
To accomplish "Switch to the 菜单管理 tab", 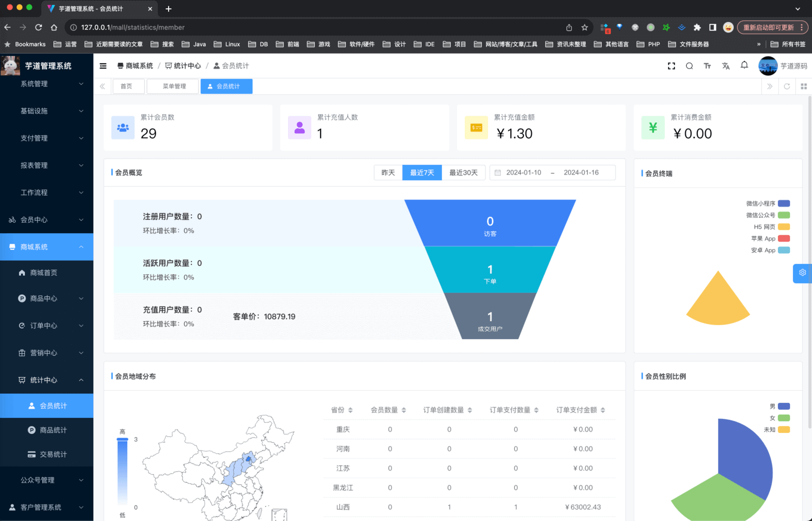I will [x=174, y=87].
